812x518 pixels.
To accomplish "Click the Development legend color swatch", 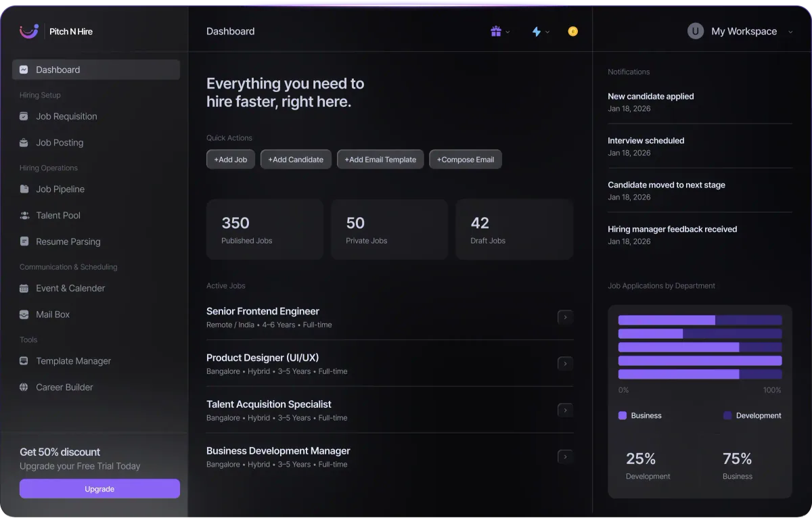I will pos(727,416).
